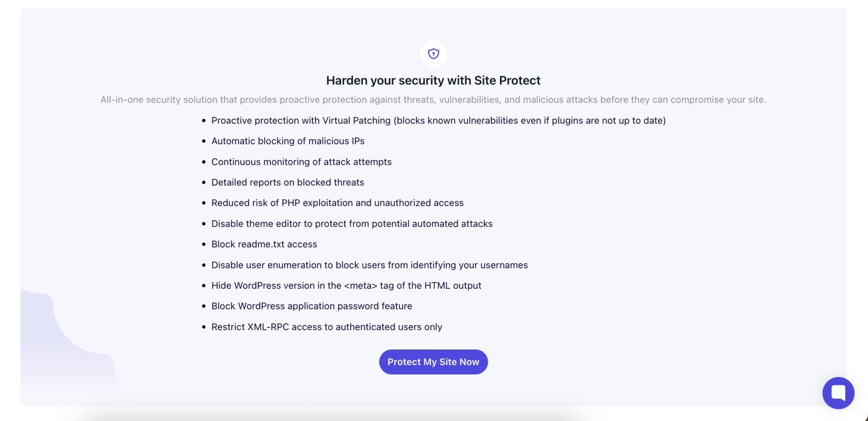Click the Block readme.txt access line
Viewport: 868px width, 421px height.
coord(264,244)
